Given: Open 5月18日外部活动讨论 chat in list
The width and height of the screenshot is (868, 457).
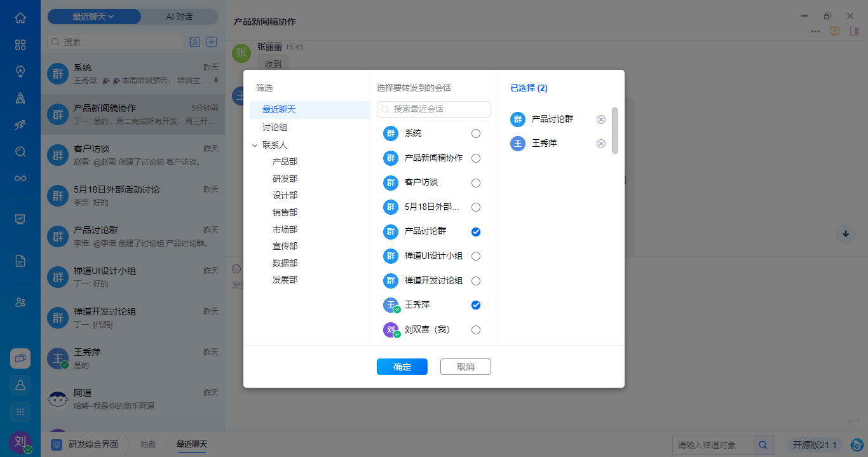Looking at the screenshot, I should [x=133, y=195].
